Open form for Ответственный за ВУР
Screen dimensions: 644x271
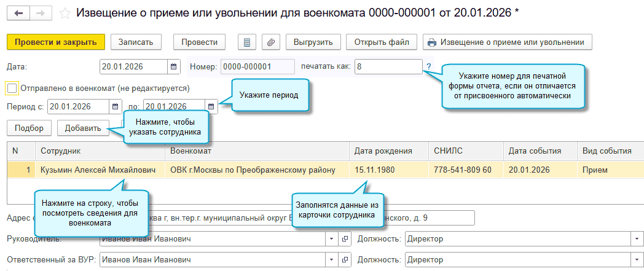[345, 259]
